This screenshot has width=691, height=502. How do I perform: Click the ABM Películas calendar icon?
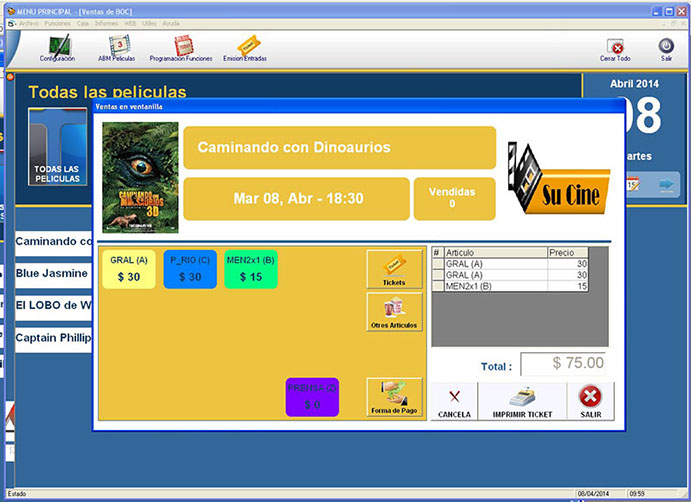pyautogui.click(x=116, y=48)
